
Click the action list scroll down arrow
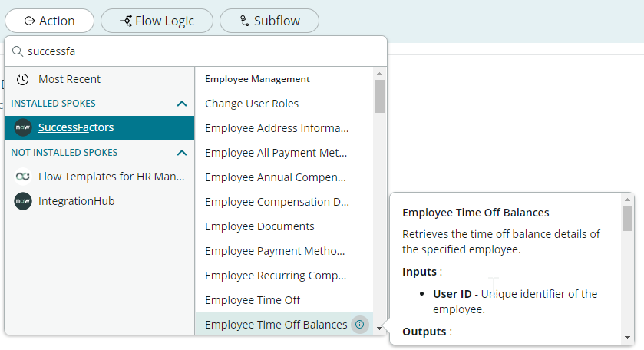point(379,329)
